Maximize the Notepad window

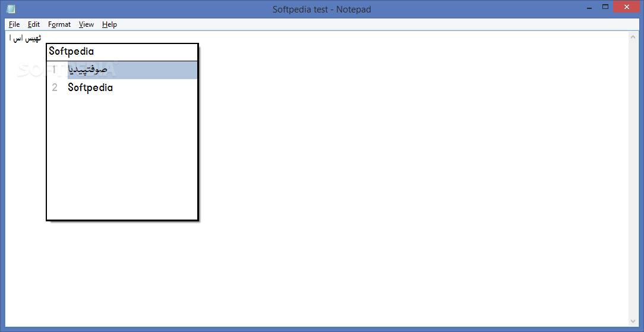coord(605,7)
